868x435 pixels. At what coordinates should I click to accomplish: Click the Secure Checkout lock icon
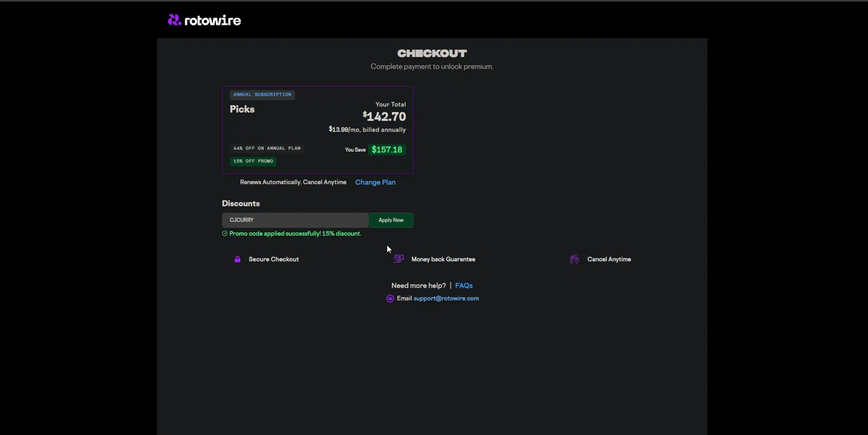coord(237,259)
